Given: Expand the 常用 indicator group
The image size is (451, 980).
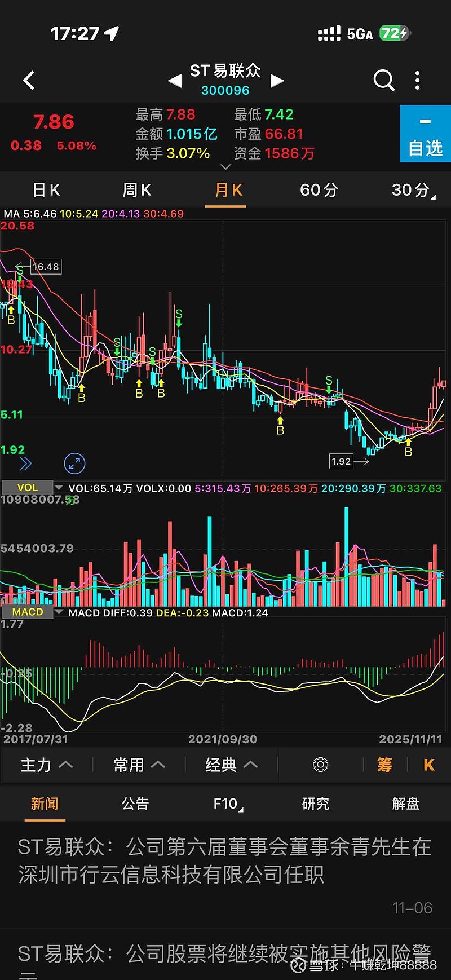Looking at the screenshot, I should [x=139, y=765].
